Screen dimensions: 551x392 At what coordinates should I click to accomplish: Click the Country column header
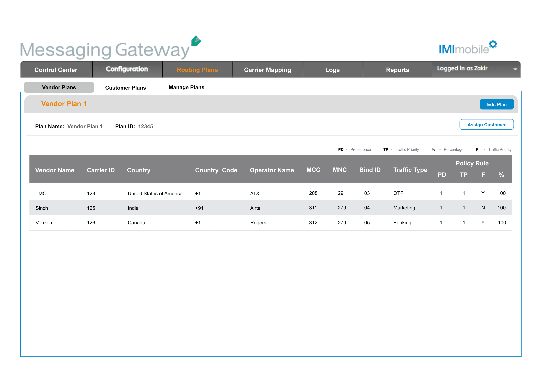coord(138,170)
